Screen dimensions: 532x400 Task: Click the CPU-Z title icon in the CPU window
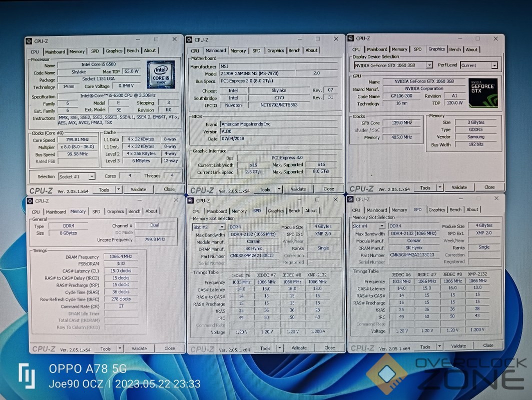coord(29,41)
